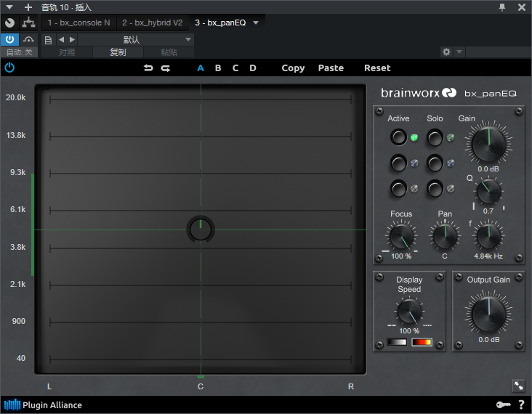Expand the bx_panEQ tab dropdown arrow
The height and width of the screenshot is (414, 532).
(256, 23)
